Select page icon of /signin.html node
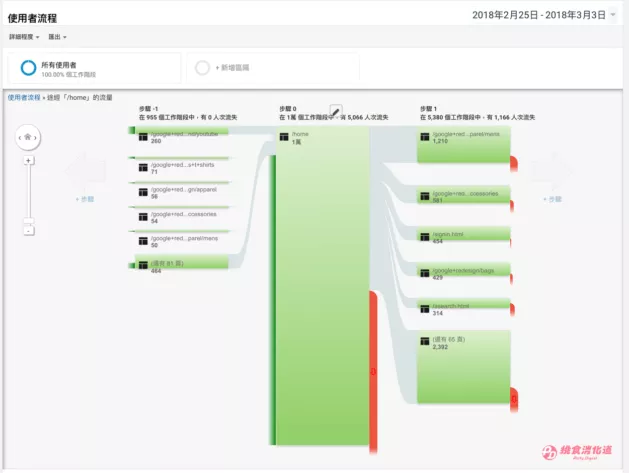This screenshot has height=473, width=629. point(425,237)
